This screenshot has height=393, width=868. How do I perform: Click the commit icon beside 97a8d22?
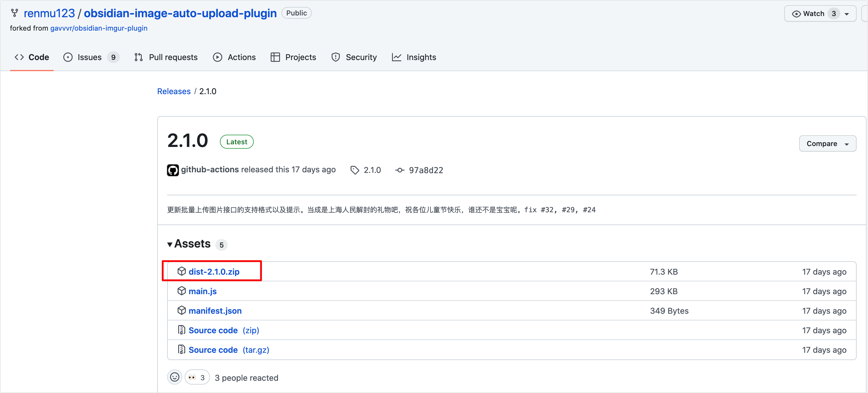(400, 170)
